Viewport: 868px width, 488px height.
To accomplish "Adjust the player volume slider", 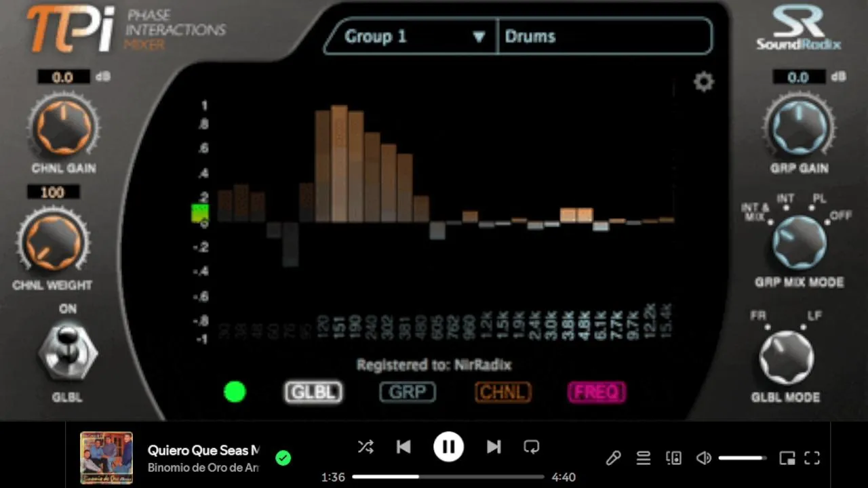I will pyautogui.click(x=743, y=458).
